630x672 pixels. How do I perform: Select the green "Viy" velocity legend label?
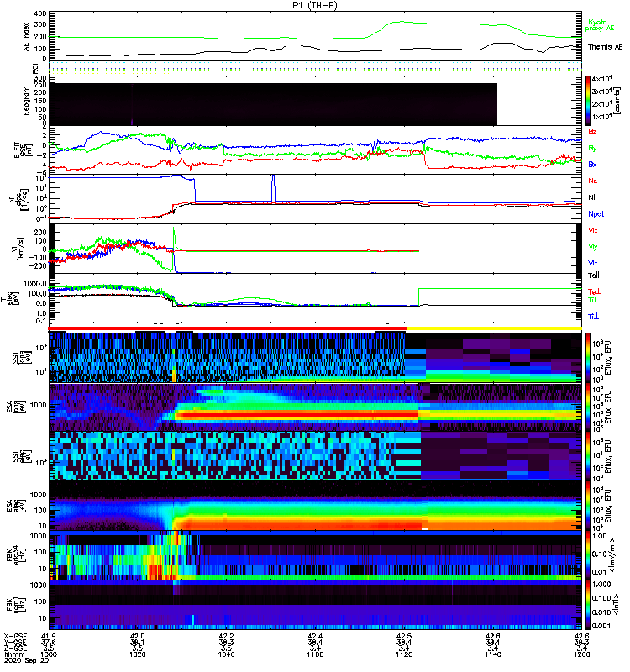(593, 247)
